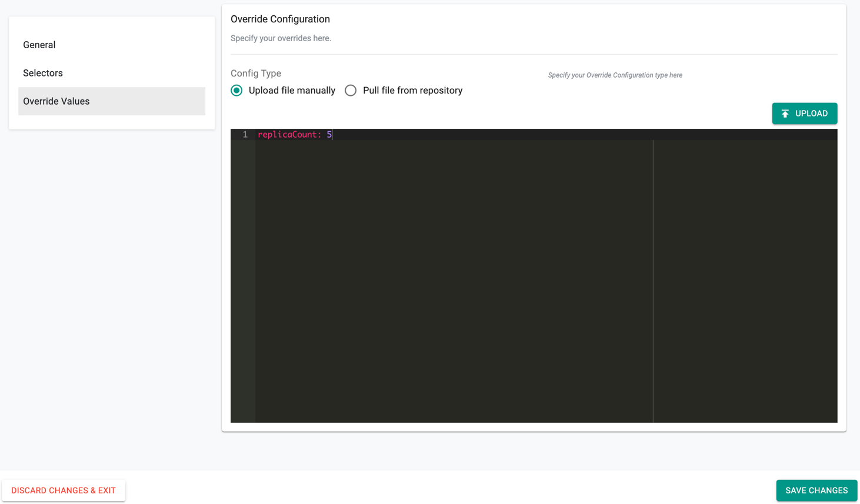
Task: Click the upload arrow icon
Action: [x=785, y=114]
